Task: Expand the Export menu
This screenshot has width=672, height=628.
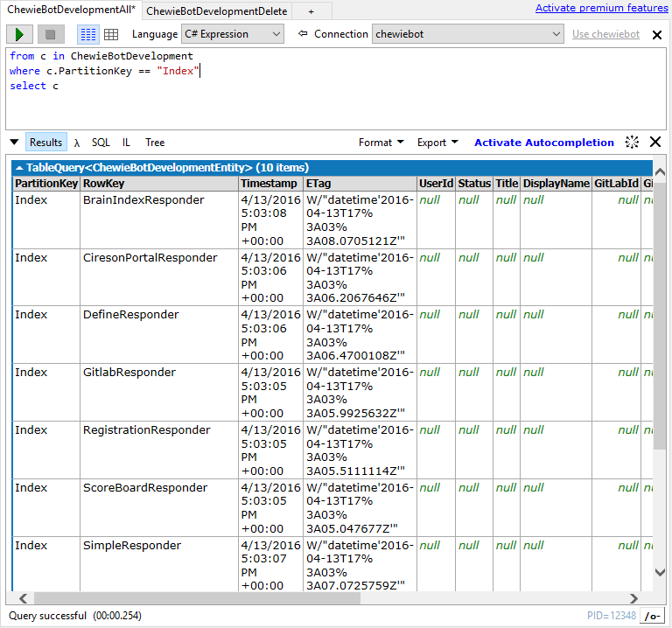Action: point(437,143)
